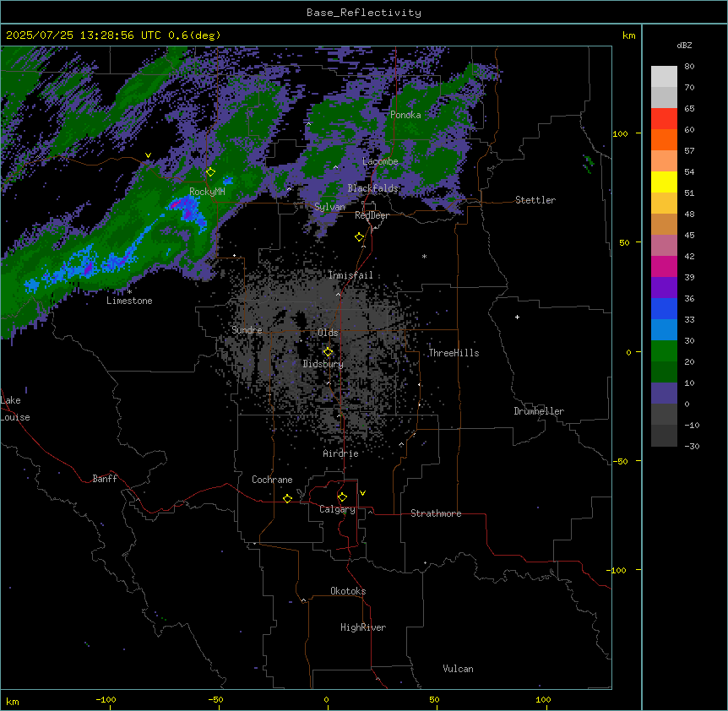Select the mauve 42-45 dBZ legend swatch
The height and width of the screenshot is (711, 728).
tap(664, 245)
